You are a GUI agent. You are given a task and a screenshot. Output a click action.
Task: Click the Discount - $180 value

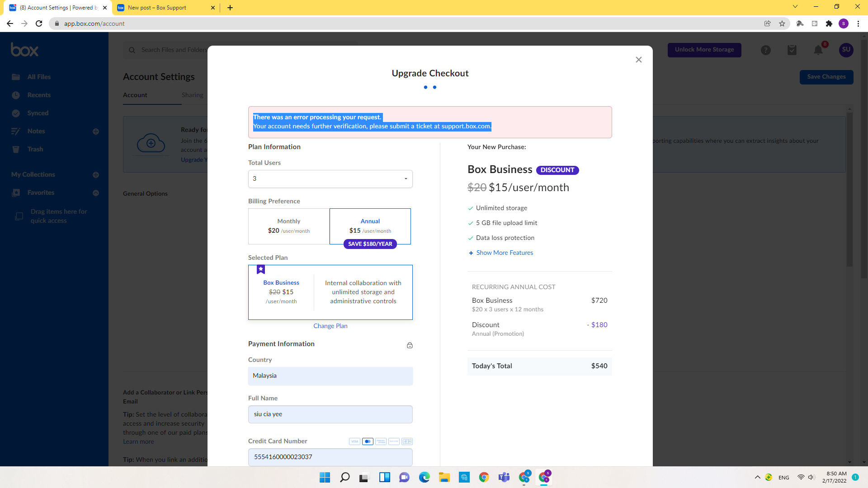597,325
